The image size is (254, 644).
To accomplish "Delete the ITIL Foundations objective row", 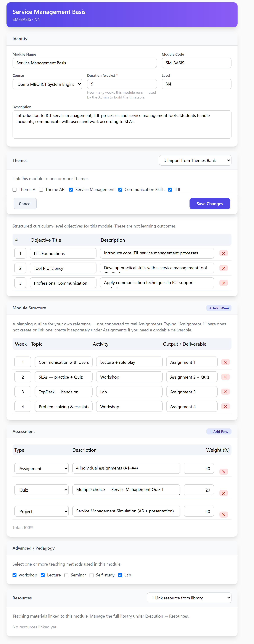I will pos(223,253).
